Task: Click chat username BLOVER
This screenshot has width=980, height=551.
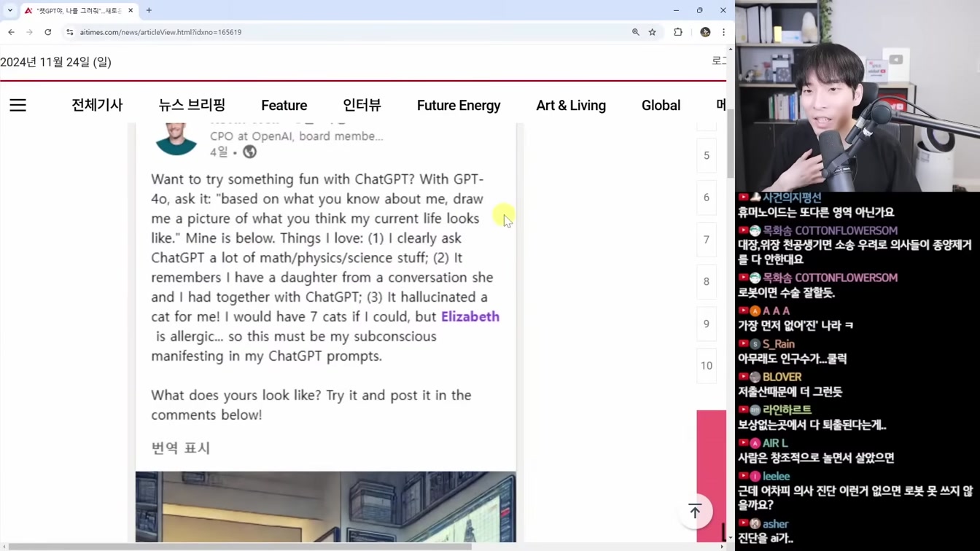Action: [x=782, y=377]
